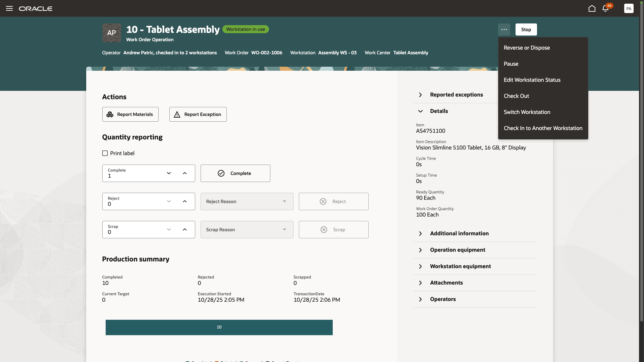644x362 pixels.
Task: Open the Reject Reason dropdown
Action: click(x=247, y=201)
